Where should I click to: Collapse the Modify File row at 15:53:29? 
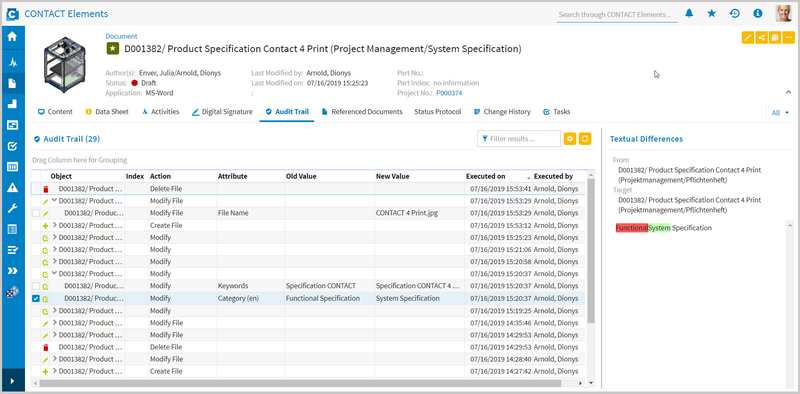click(54, 201)
